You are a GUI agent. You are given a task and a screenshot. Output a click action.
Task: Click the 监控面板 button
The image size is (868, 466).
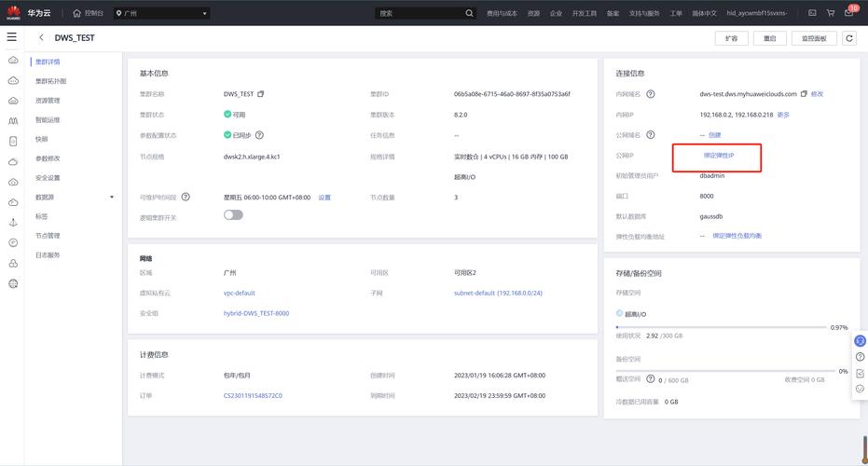pyautogui.click(x=814, y=38)
